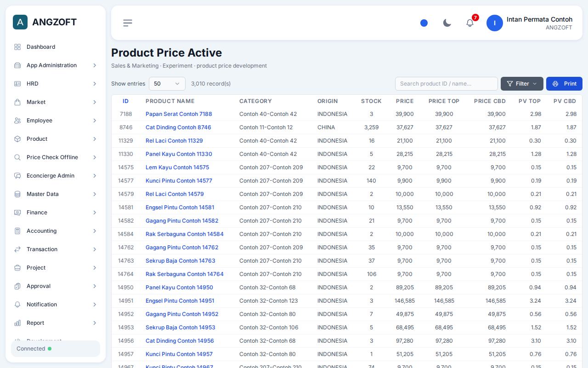Click the Market bag icon
This screenshot has width=588, height=368.
click(17, 102)
